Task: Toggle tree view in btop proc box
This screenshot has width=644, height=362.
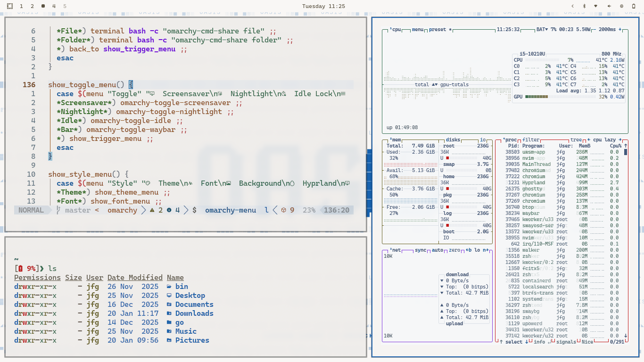Action: click(x=576, y=140)
